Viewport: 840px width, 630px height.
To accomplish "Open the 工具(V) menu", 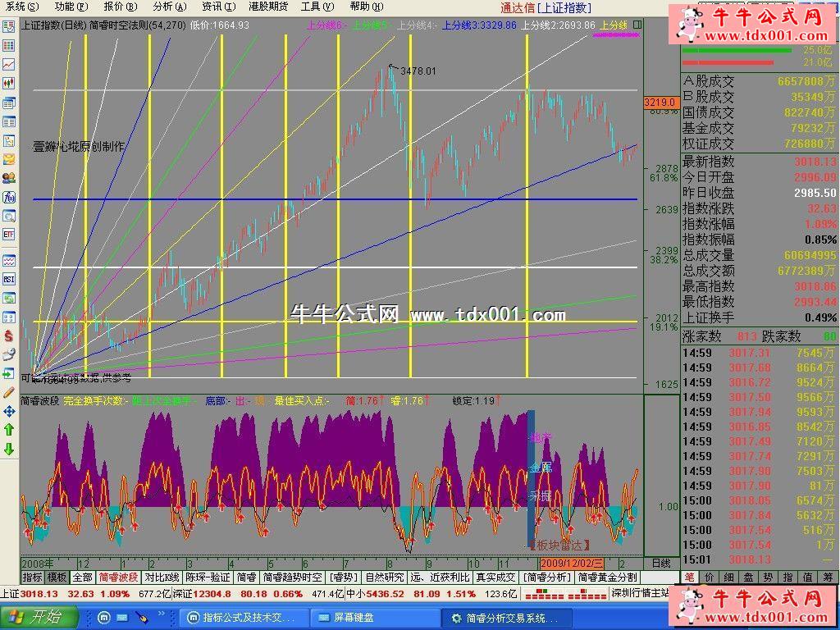I will point(317,7).
